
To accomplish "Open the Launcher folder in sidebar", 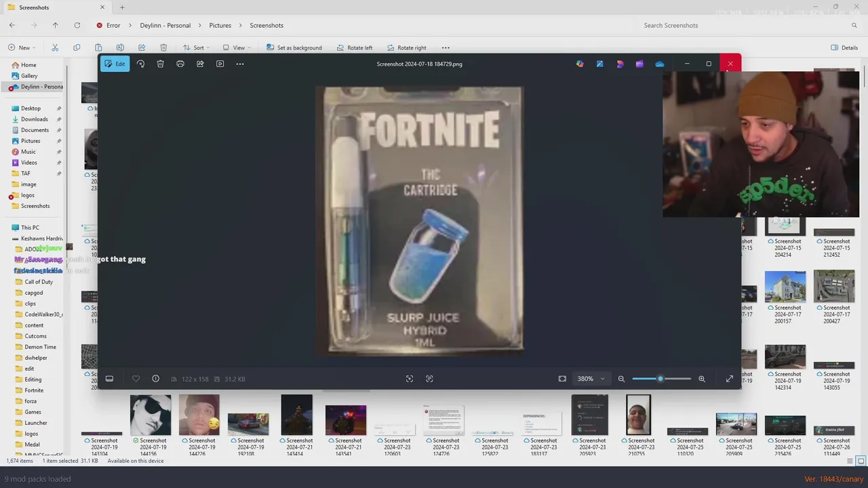I will (36, 423).
